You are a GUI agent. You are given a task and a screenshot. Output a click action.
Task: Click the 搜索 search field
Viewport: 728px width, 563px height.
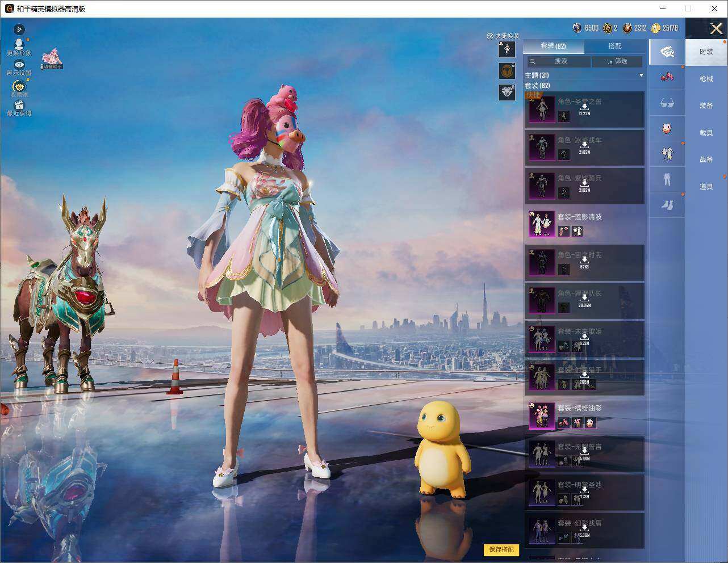coord(559,61)
